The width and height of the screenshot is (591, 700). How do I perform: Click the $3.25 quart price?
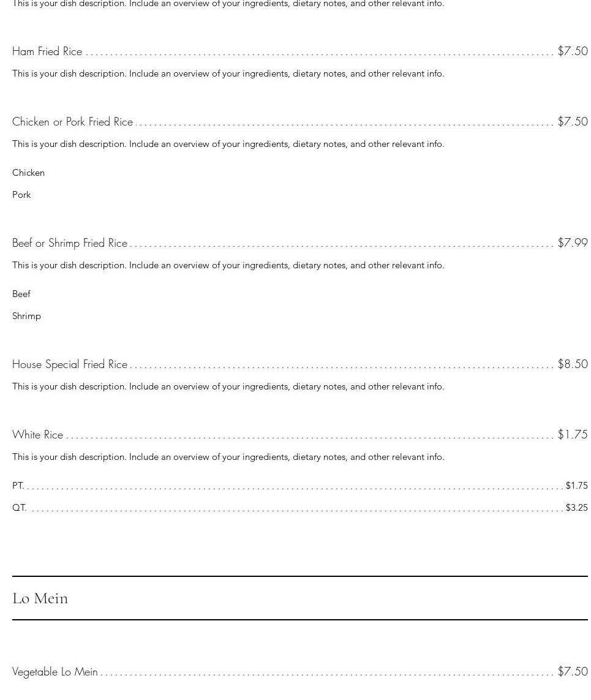pos(576,508)
